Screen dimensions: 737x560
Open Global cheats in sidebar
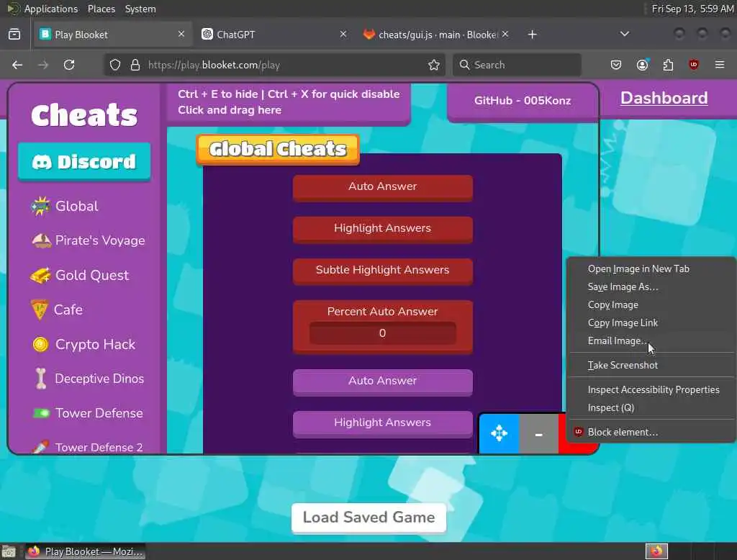pos(65,206)
